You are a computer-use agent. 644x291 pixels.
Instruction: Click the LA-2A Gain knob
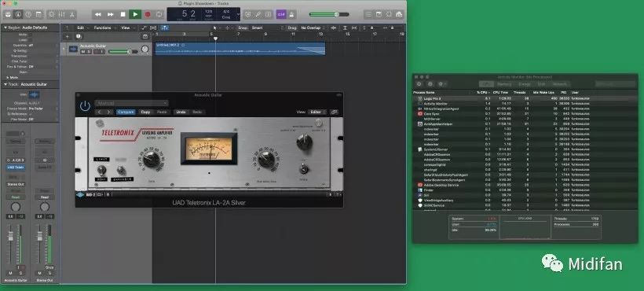(x=151, y=160)
